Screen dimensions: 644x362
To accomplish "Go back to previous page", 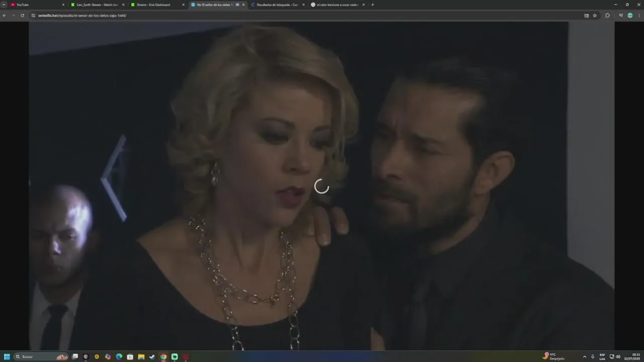I will [4, 16].
